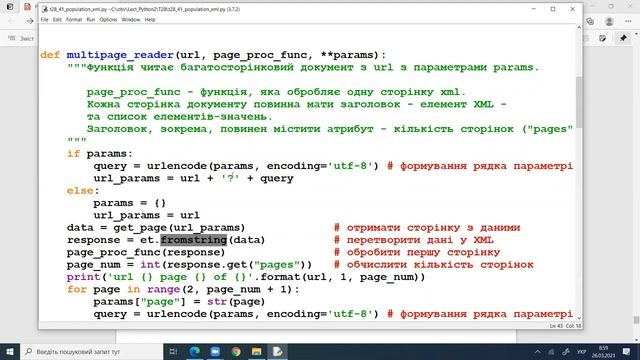Expand hidden system tray icons chevron
This screenshot has width=640, height=360.
[538, 352]
